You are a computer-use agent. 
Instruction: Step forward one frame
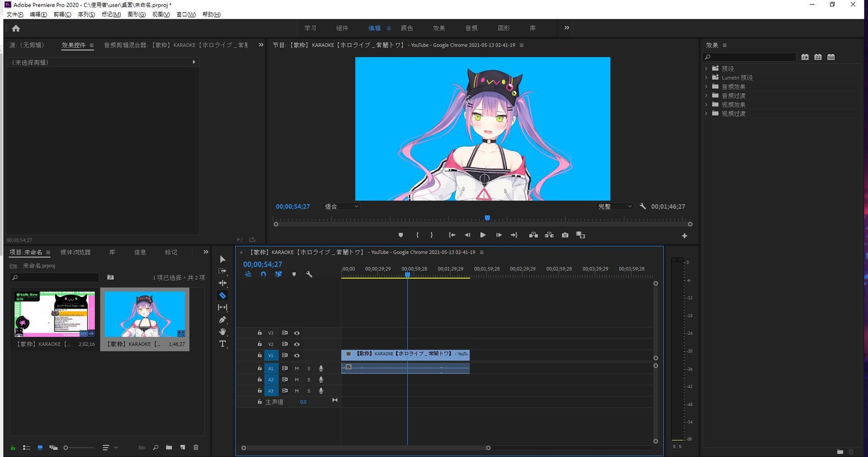(499, 235)
